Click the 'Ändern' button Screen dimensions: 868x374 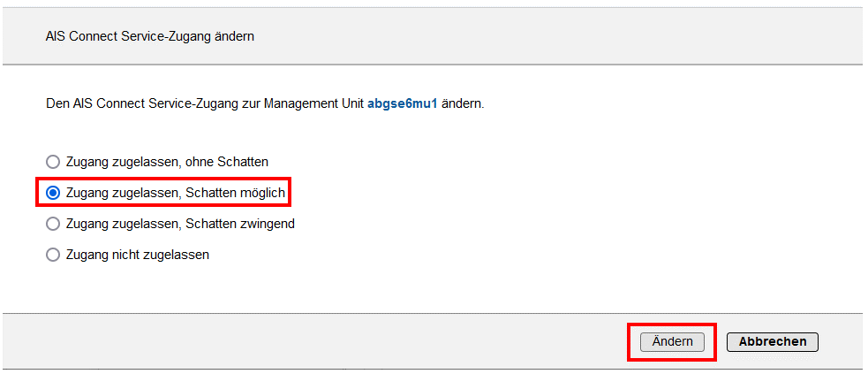[672, 342]
